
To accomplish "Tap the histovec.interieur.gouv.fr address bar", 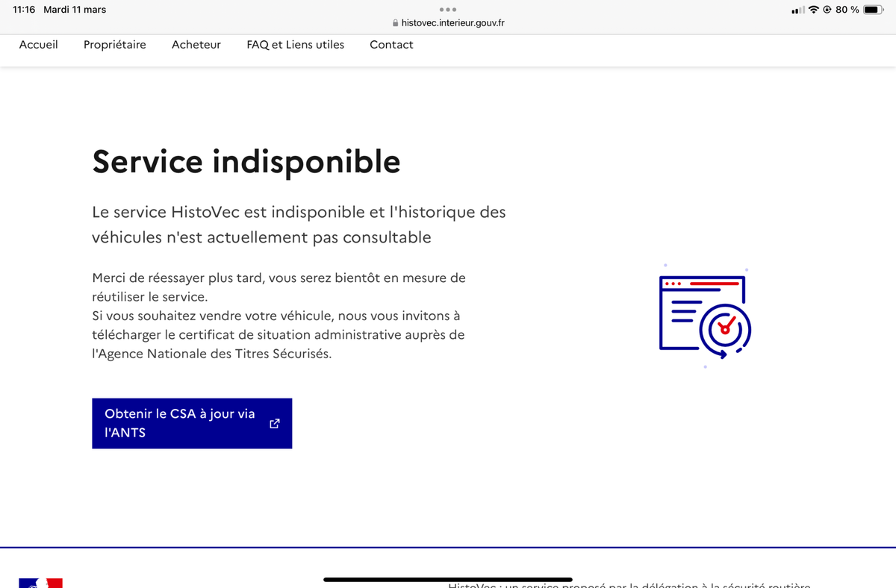I will click(x=448, y=22).
